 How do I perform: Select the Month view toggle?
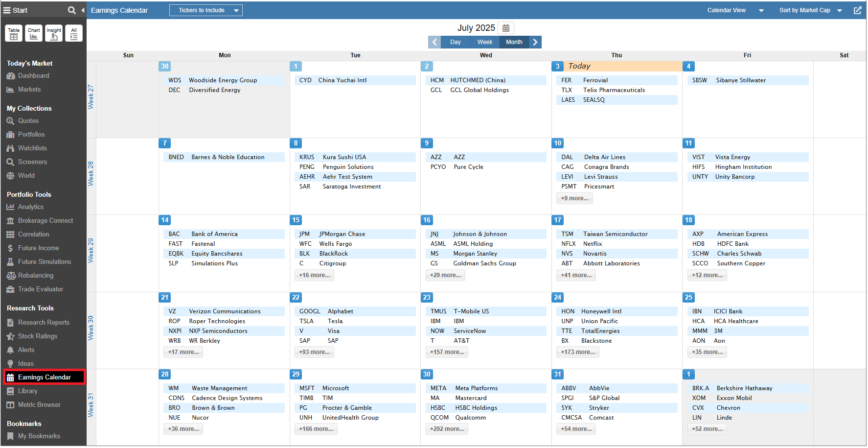point(514,42)
